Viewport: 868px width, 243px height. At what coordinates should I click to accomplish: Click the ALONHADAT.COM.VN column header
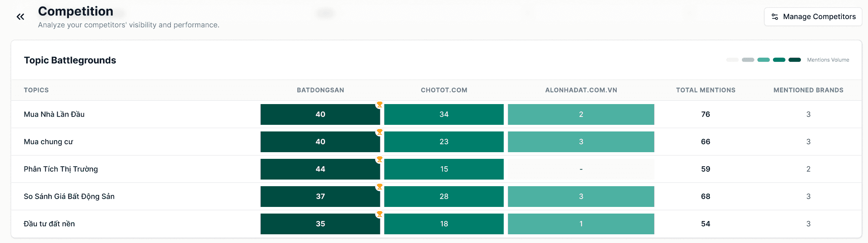(581, 90)
